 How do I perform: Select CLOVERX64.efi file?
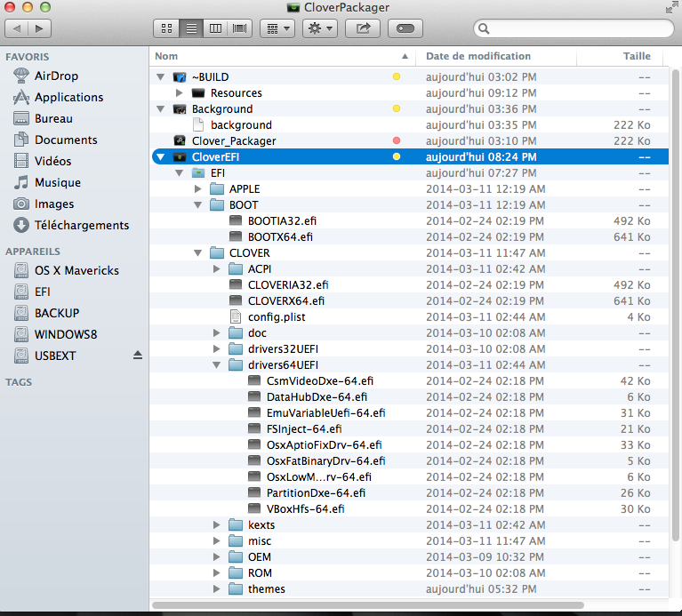(x=409, y=300)
